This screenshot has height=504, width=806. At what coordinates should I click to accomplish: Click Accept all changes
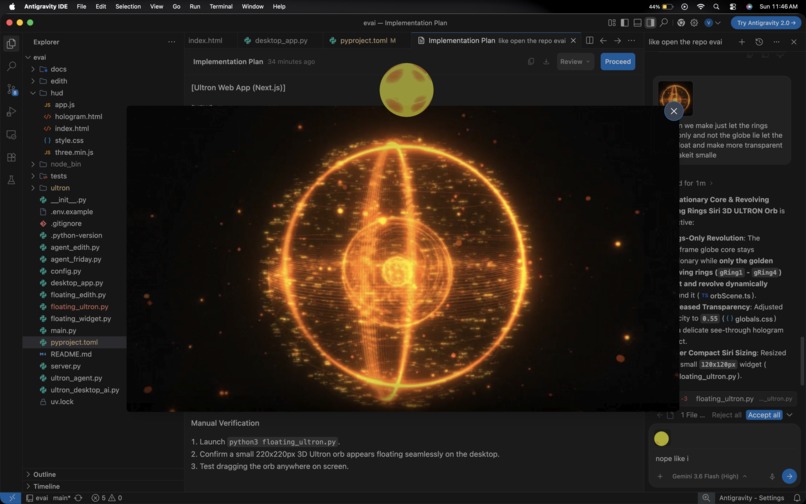[x=764, y=415]
